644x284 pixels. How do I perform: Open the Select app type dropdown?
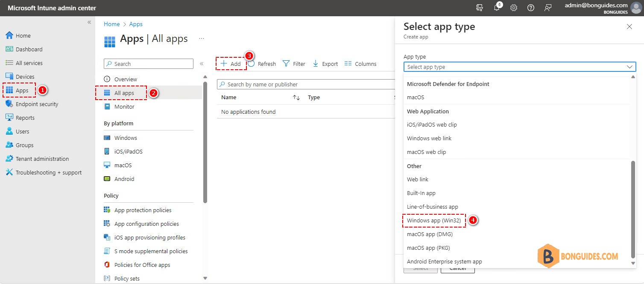520,67
